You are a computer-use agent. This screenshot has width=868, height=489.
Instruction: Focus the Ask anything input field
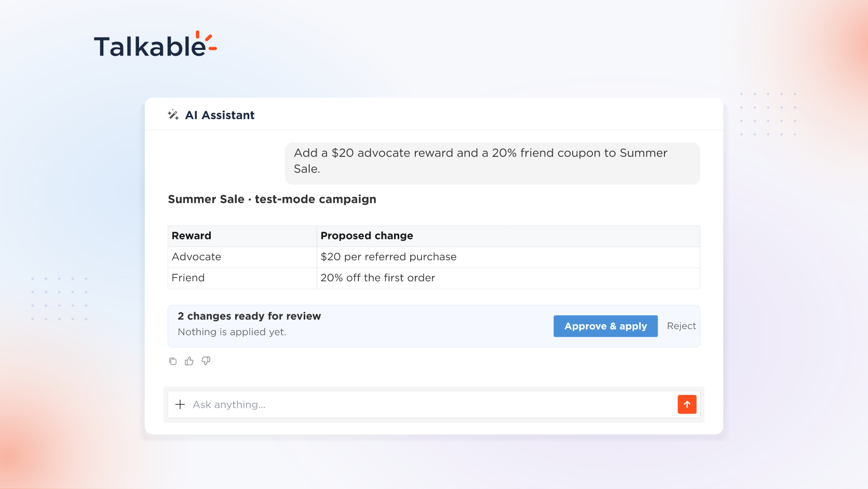[433, 404]
